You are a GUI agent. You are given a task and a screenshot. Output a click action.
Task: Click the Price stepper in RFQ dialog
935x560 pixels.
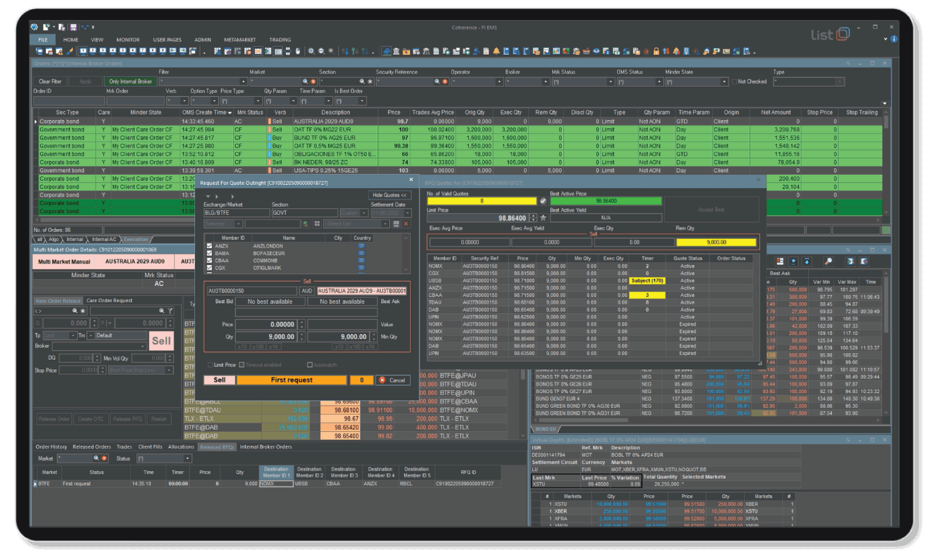[301, 324]
